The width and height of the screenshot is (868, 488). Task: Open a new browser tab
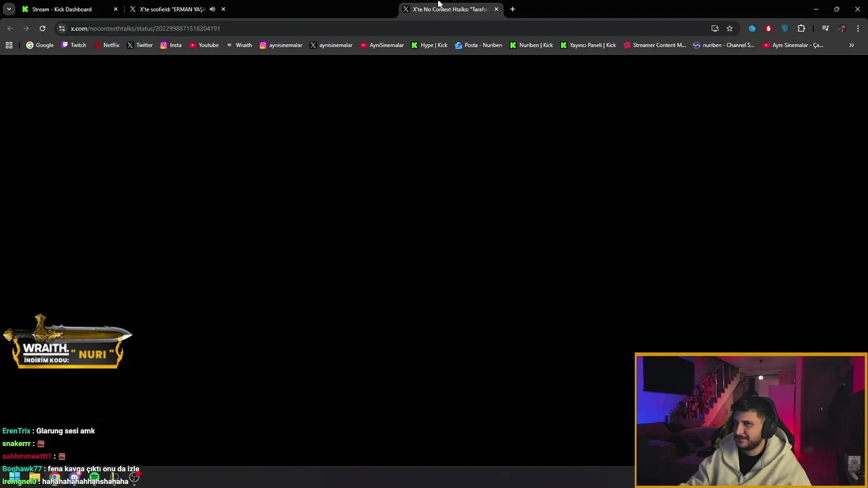click(x=513, y=9)
